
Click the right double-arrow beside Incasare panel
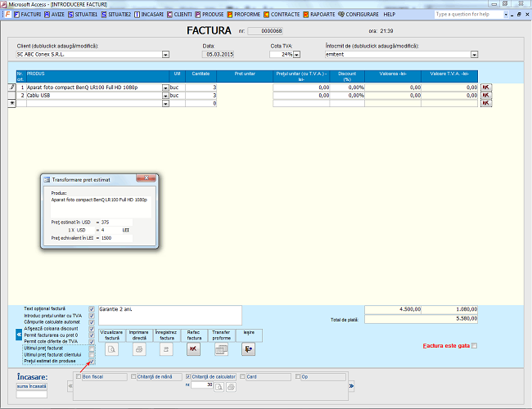[351, 386]
